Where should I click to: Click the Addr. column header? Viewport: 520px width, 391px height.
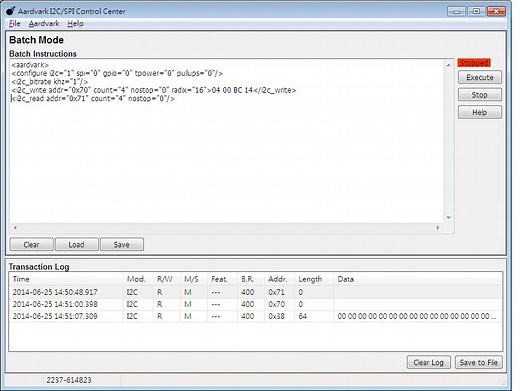(280, 279)
